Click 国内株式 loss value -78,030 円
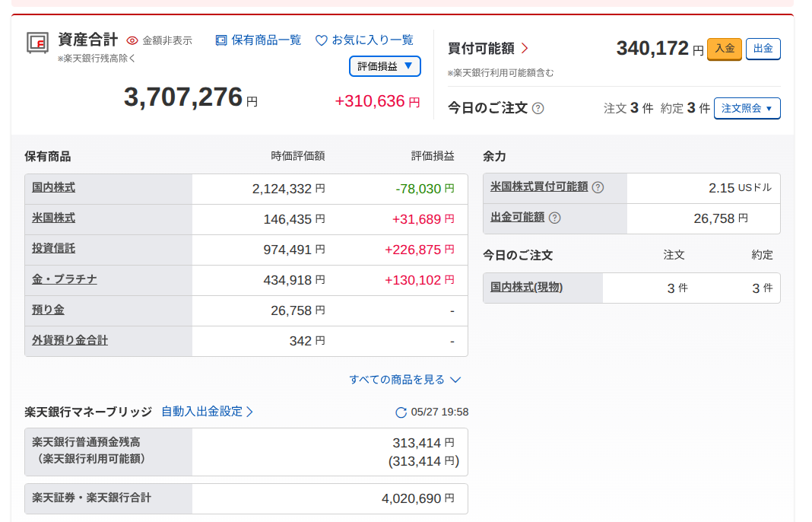Screen dimensions: 812x522 [425, 189]
